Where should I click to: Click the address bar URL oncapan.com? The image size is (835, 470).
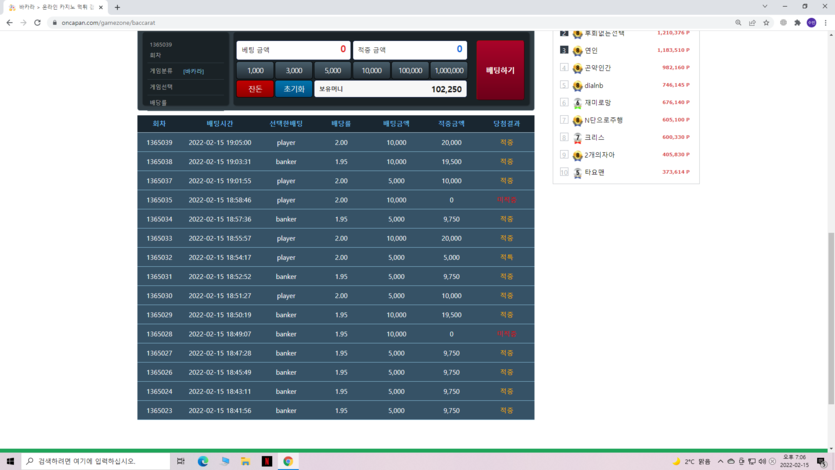108,23
